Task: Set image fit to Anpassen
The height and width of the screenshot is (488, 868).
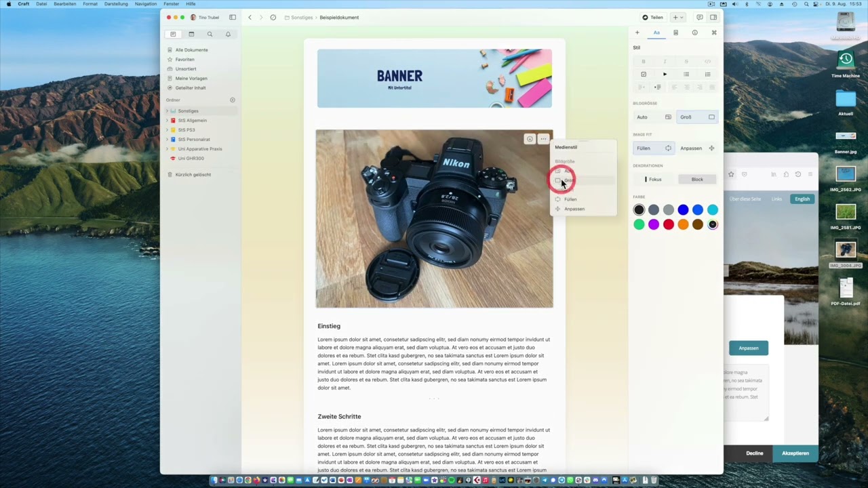Action: (x=697, y=148)
